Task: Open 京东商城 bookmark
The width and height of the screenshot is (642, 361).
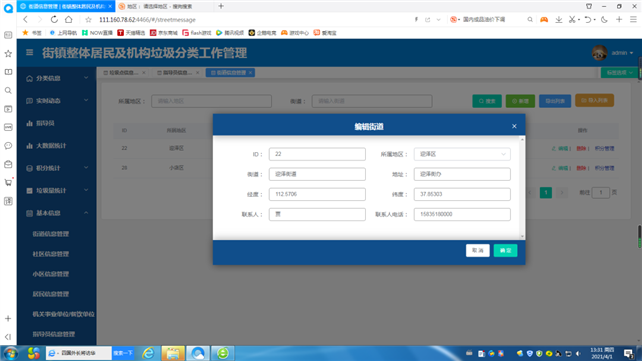Action: [164, 33]
